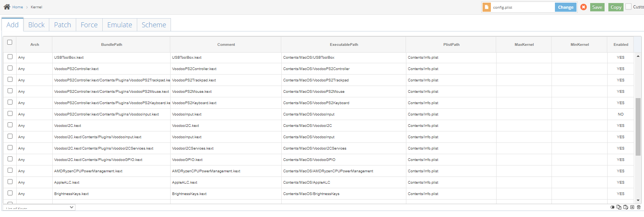Image resolution: width=644 pixels, height=217 pixels.
Task: Tick the checkbox for the USBToolBox.kext row
Action: click(x=10, y=57)
